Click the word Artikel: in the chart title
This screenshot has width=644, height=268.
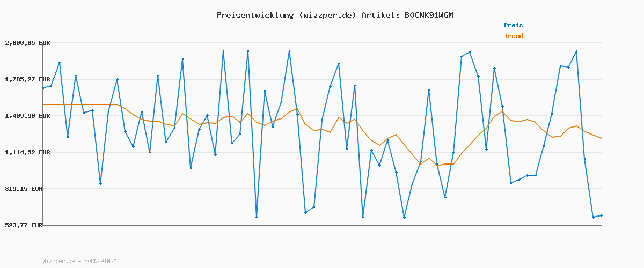(380, 15)
